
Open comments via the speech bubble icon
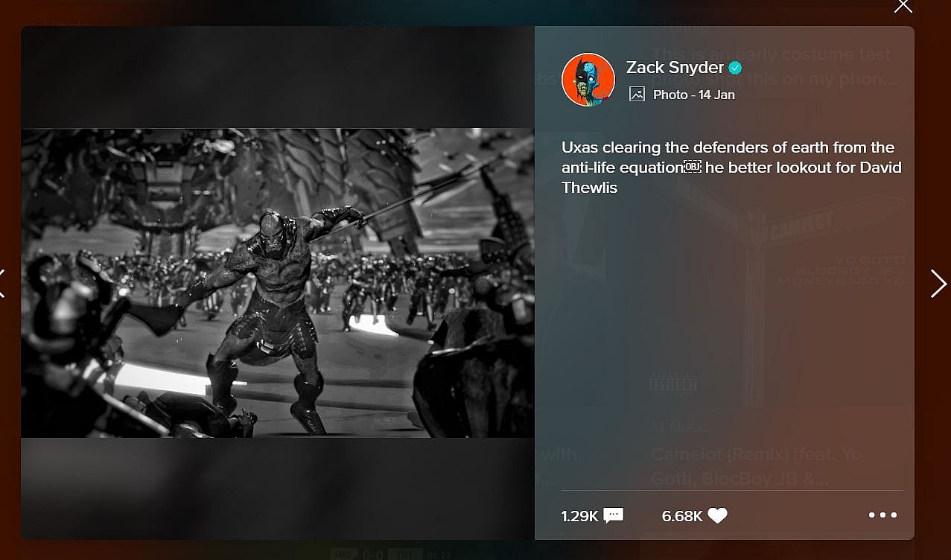point(613,515)
